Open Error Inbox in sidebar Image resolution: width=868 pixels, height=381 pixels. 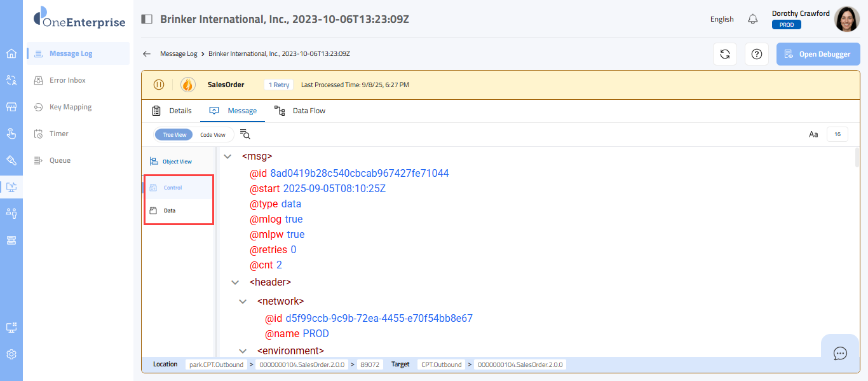pyautogui.click(x=67, y=80)
